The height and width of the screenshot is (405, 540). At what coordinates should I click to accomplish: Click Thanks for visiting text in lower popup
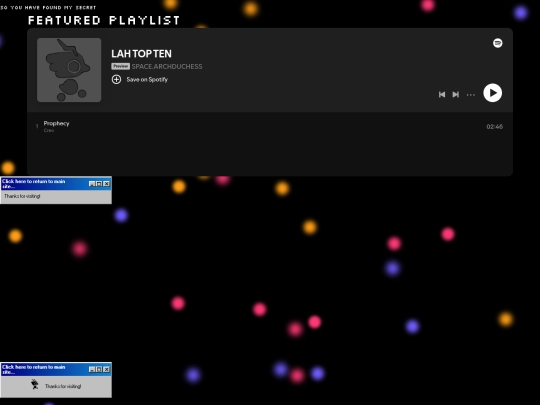63,386
